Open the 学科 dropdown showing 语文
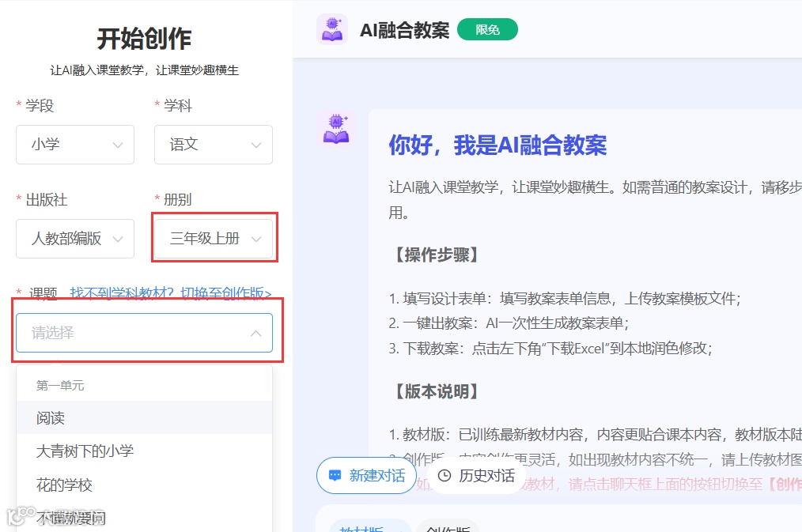This screenshot has width=802, height=532. coord(214,145)
